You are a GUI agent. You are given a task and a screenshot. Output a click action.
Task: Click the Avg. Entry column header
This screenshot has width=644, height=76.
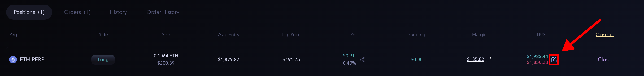(228, 34)
